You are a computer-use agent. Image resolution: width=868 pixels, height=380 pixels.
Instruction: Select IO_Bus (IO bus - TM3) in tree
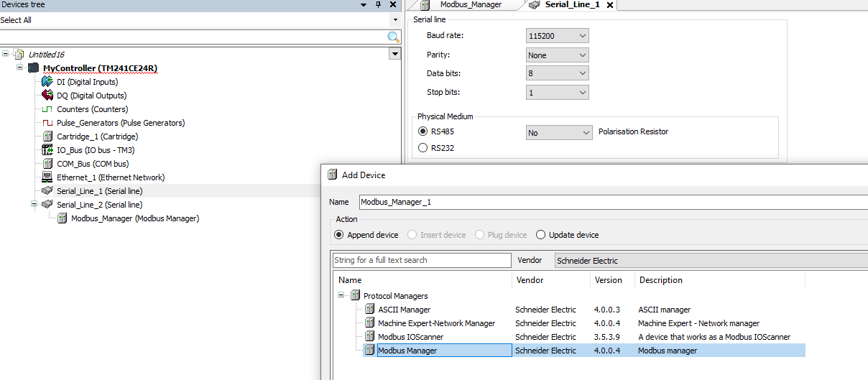point(96,150)
